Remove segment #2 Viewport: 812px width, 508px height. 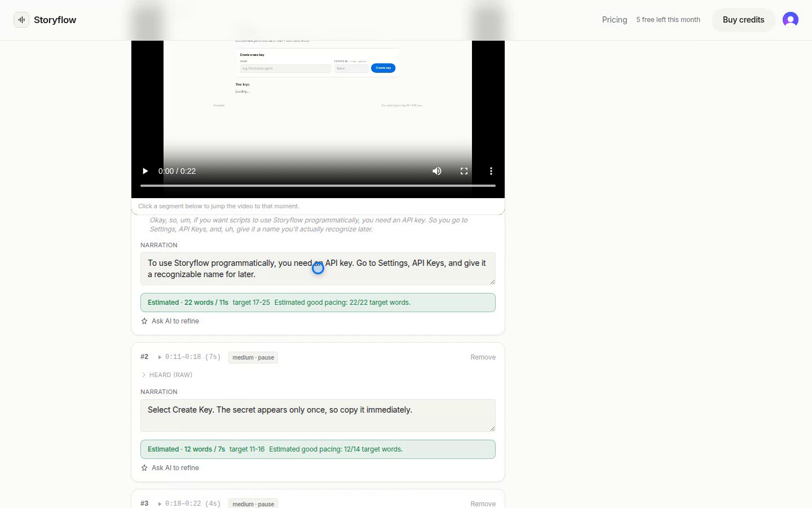(x=483, y=357)
